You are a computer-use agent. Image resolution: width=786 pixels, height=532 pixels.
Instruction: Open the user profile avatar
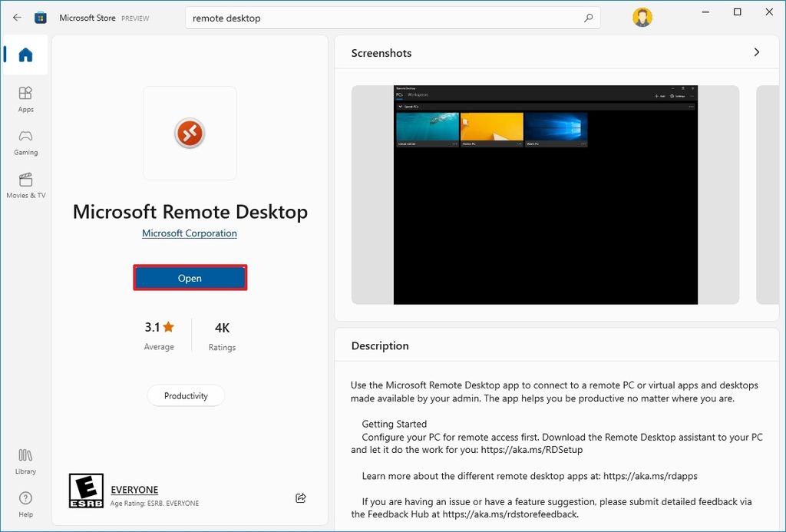click(642, 18)
